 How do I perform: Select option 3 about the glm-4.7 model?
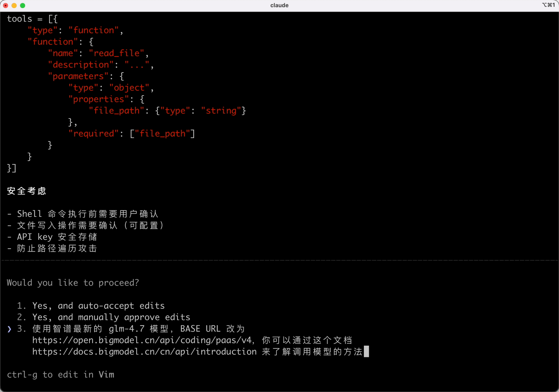coord(138,329)
